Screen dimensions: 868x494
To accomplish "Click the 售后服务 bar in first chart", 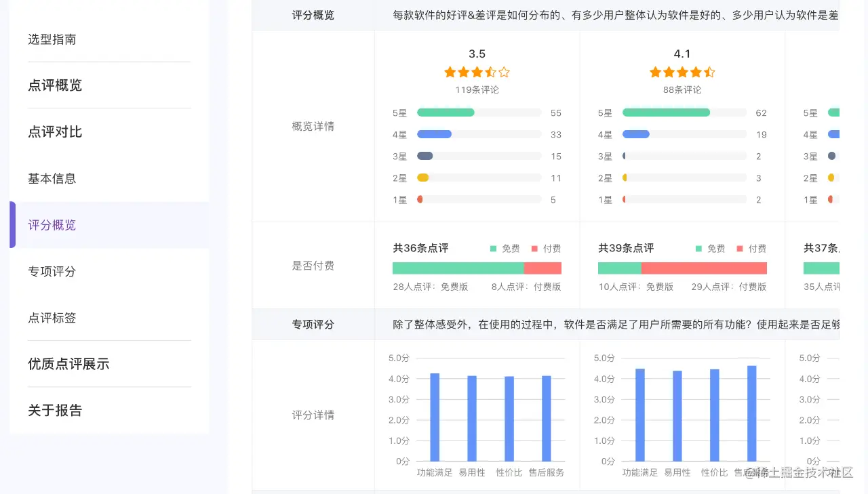I will (x=547, y=419).
